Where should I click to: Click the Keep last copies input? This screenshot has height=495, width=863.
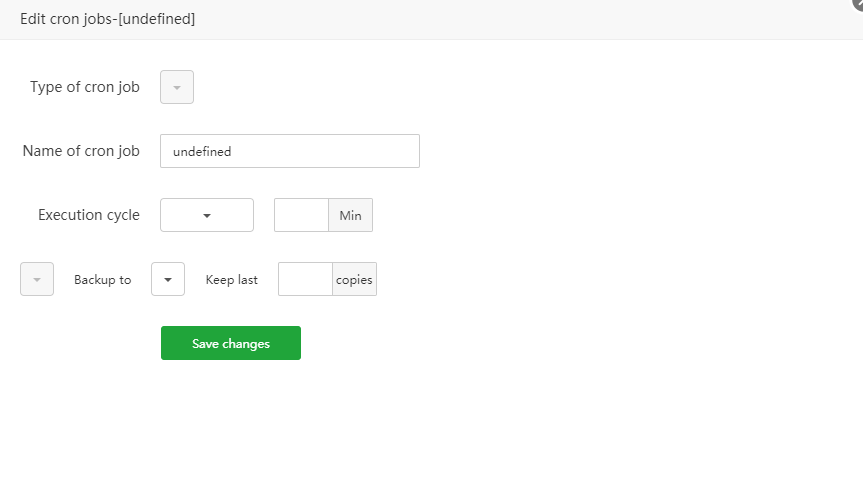[305, 279]
